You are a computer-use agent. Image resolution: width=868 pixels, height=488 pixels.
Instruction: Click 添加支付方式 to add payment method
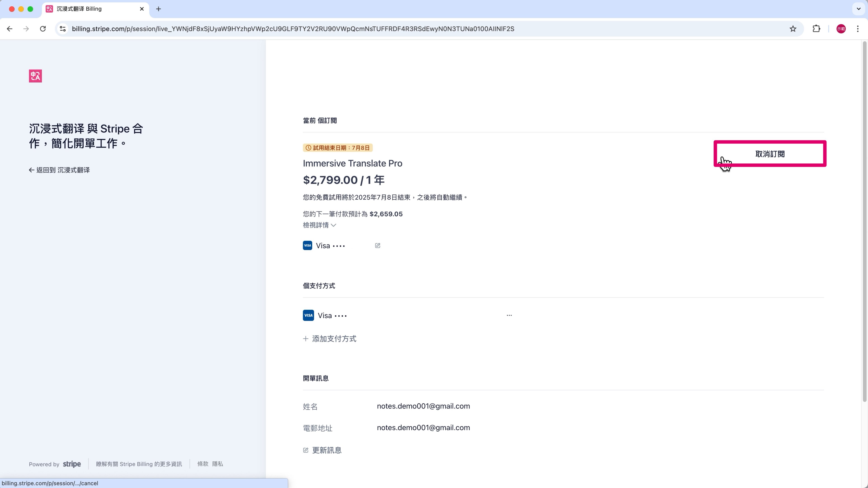pos(330,339)
